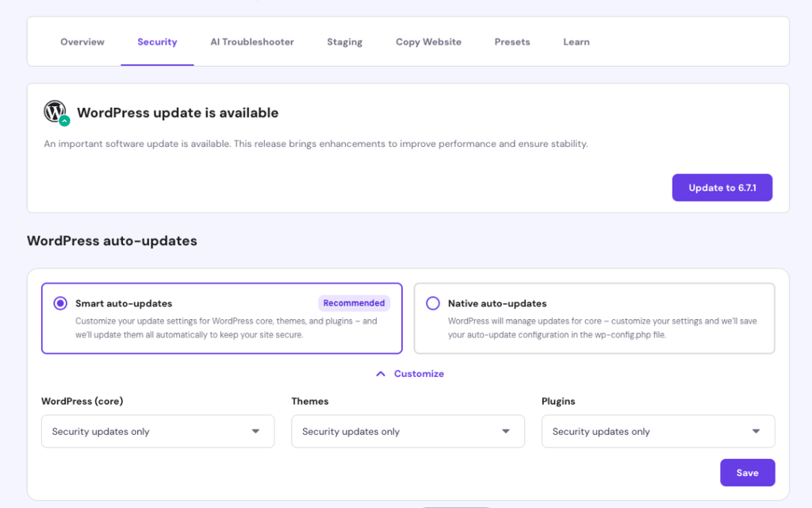The image size is (812, 508).
Task: Click the WordPress update is available heading
Action: (x=178, y=113)
